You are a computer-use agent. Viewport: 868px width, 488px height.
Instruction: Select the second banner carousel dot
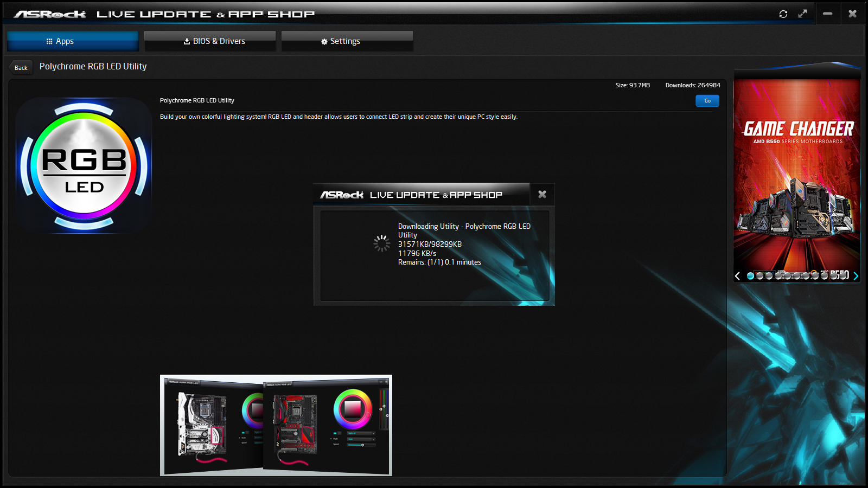759,276
